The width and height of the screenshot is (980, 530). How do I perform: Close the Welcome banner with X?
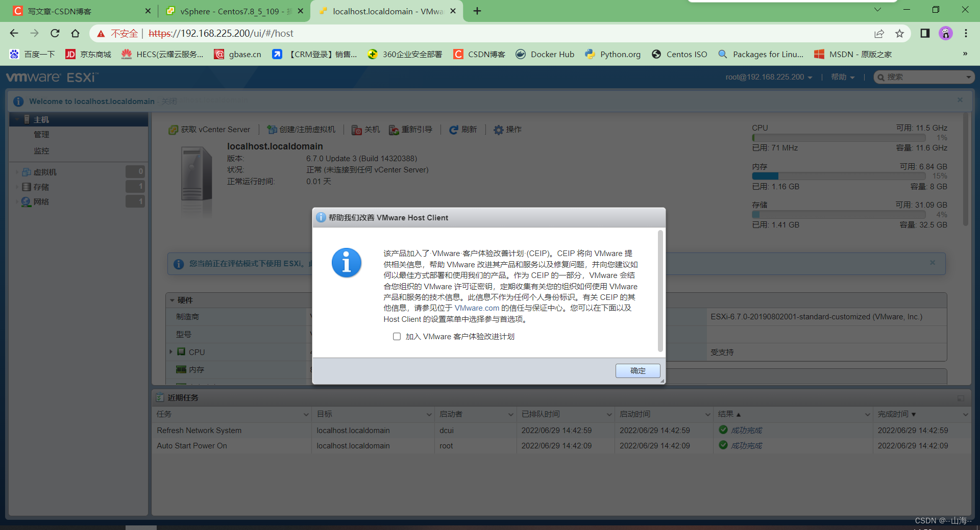point(960,100)
